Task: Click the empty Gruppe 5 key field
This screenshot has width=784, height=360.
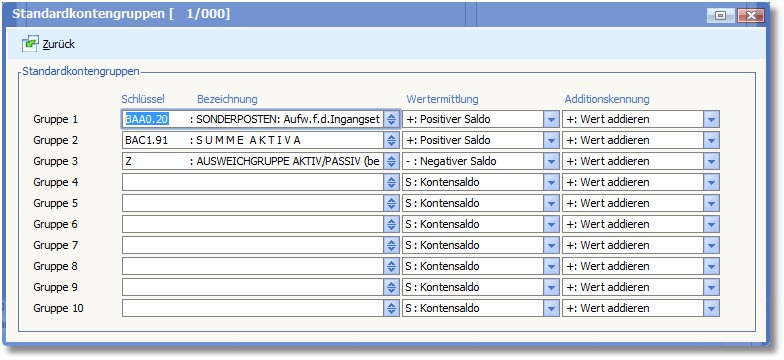Action: 253,204
